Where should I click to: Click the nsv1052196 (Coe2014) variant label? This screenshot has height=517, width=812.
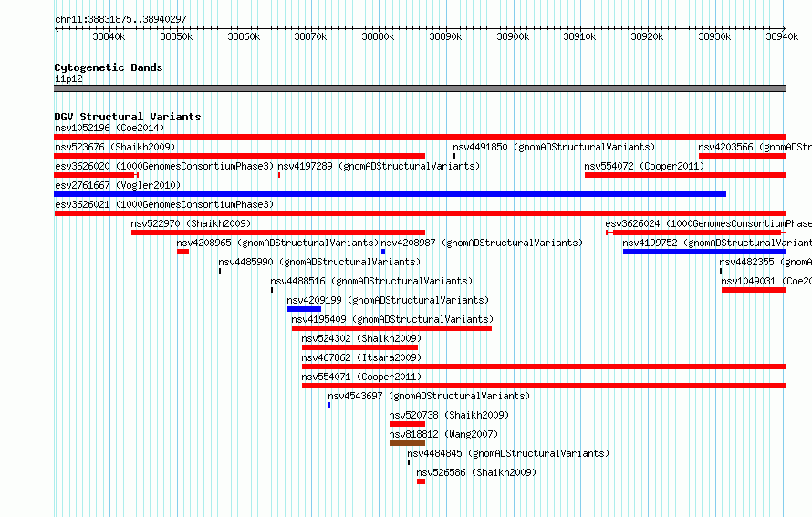coord(109,128)
